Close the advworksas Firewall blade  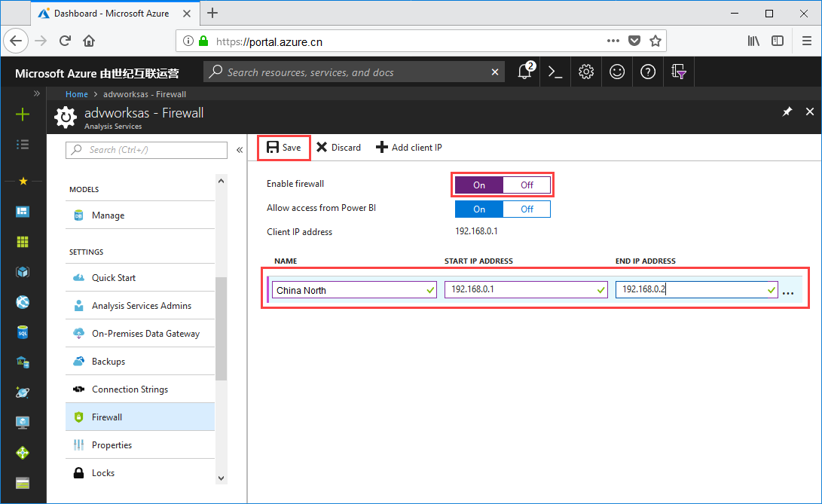[809, 111]
